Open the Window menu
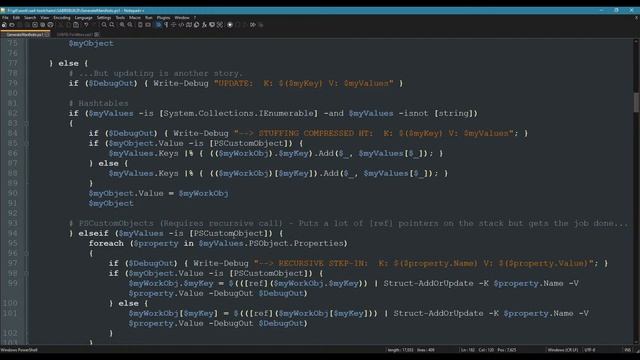 click(182, 18)
